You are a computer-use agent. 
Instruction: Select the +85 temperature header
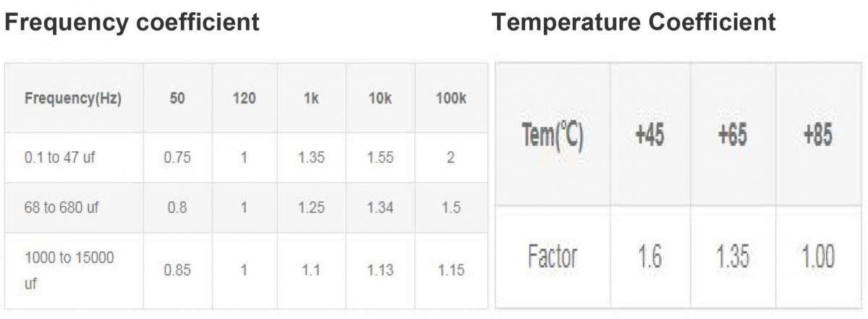pos(817,135)
